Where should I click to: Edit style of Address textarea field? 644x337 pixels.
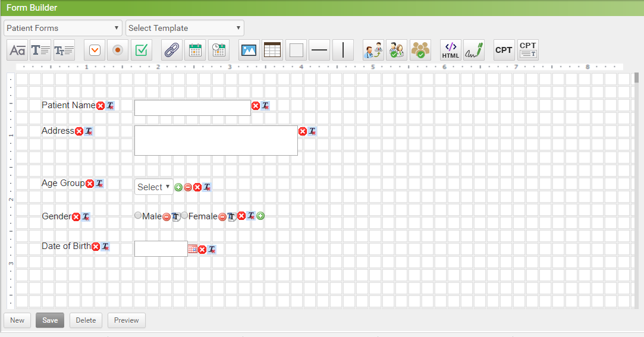[312, 131]
